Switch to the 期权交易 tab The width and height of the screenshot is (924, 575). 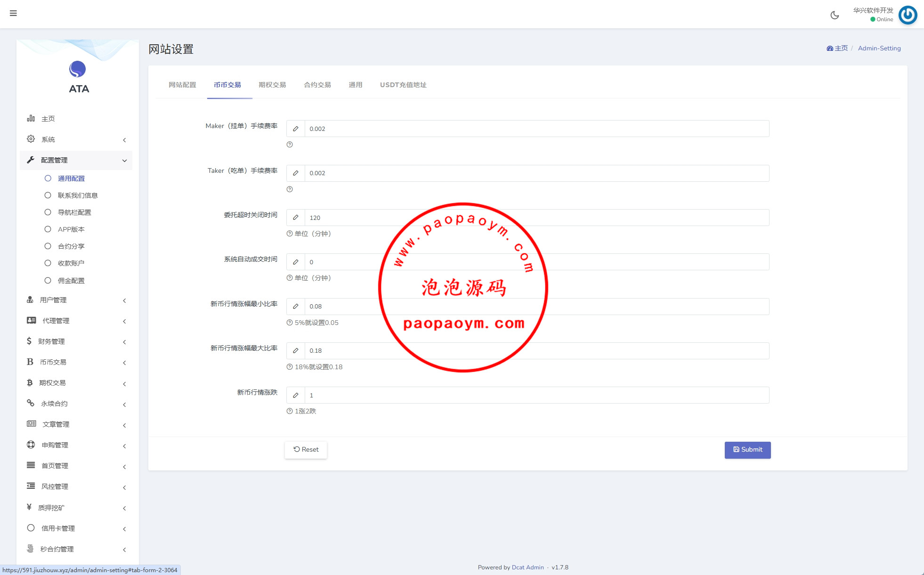click(272, 85)
